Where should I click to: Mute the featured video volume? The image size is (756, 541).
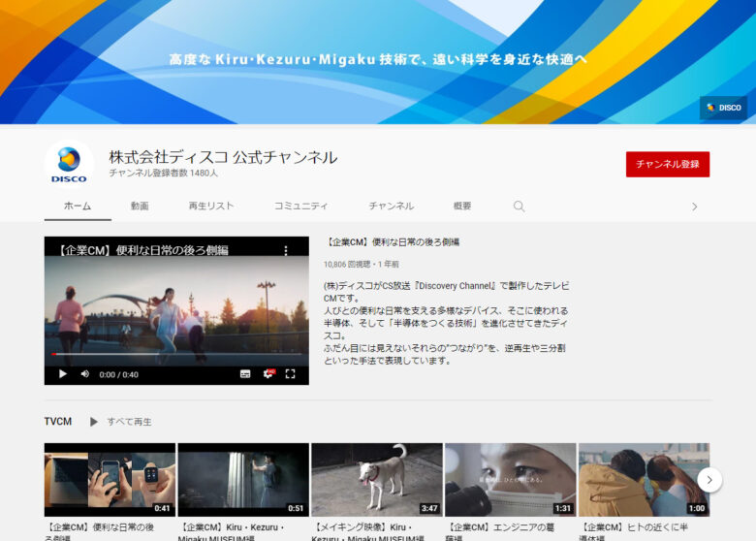[x=85, y=374]
